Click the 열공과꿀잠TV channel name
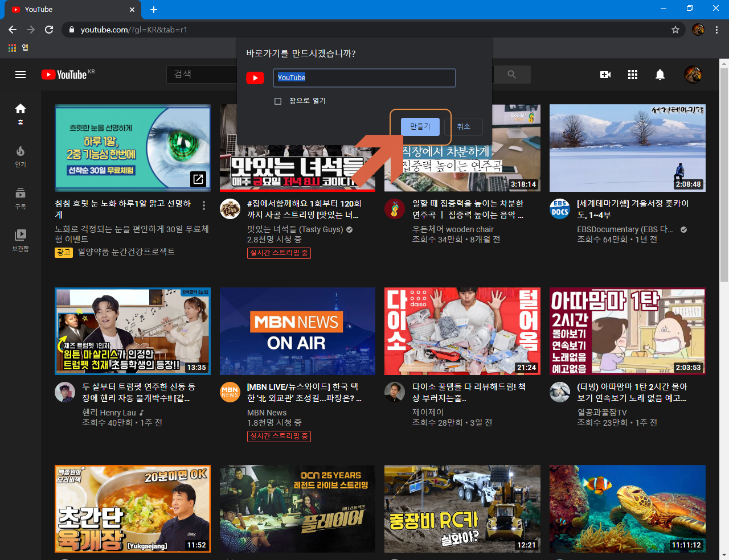The width and height of the screenshot is (729, 560). point(602,413)
